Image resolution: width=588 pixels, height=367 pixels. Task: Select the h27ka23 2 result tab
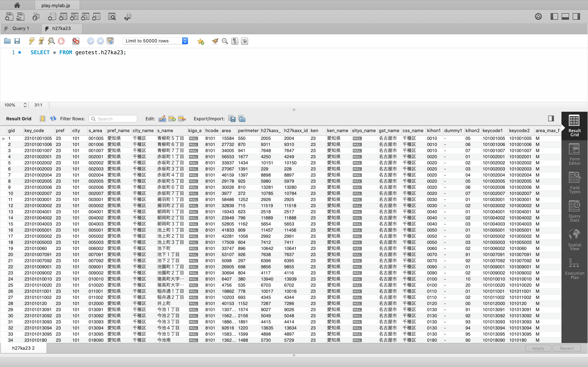[23, 348]
